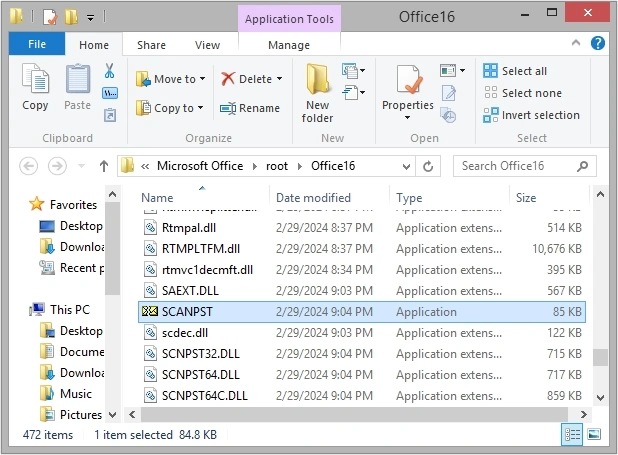This screenshot has height=455, width=618.
Task: Click the red Delete X icon
Action: [228, 79]
